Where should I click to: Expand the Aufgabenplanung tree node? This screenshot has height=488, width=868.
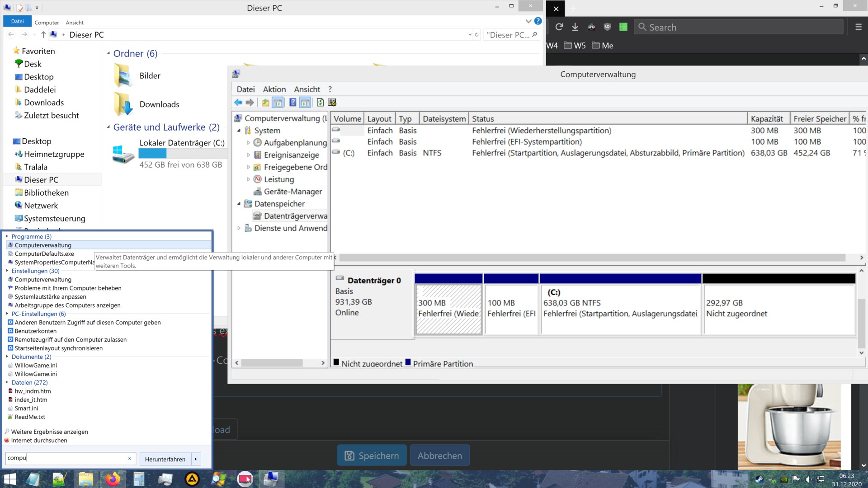click(x=248, y=143)
